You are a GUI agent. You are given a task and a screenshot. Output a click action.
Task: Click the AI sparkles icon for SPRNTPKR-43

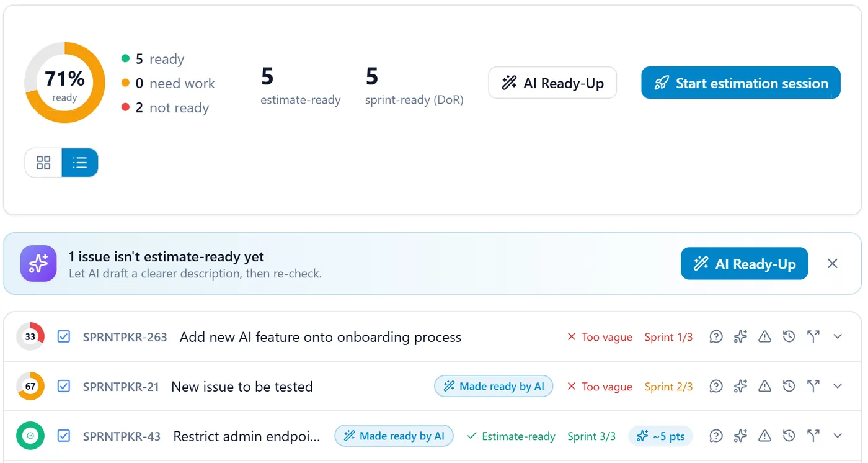pos(740,436)
